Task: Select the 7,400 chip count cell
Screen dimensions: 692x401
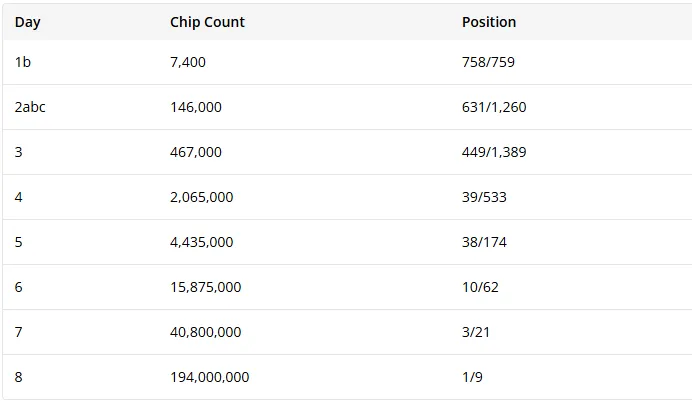Action: [x=188, y=62]
